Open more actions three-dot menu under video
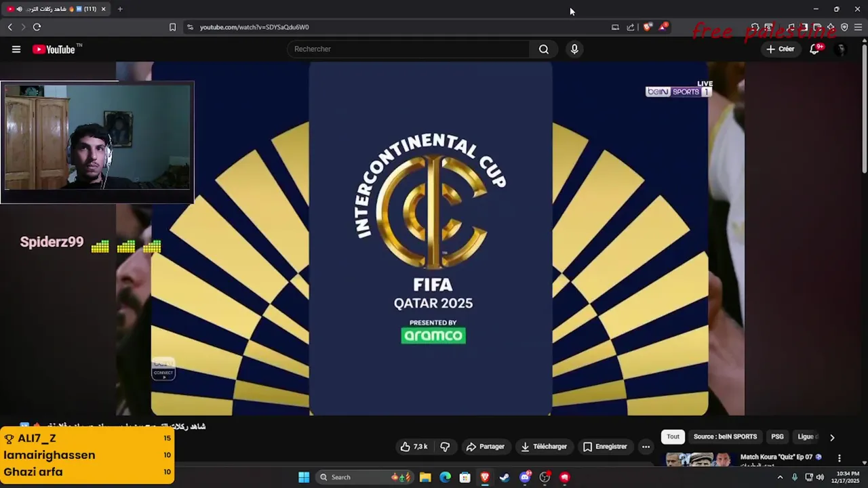The height and width of the screenshot is (488, 868). point(646,447)
